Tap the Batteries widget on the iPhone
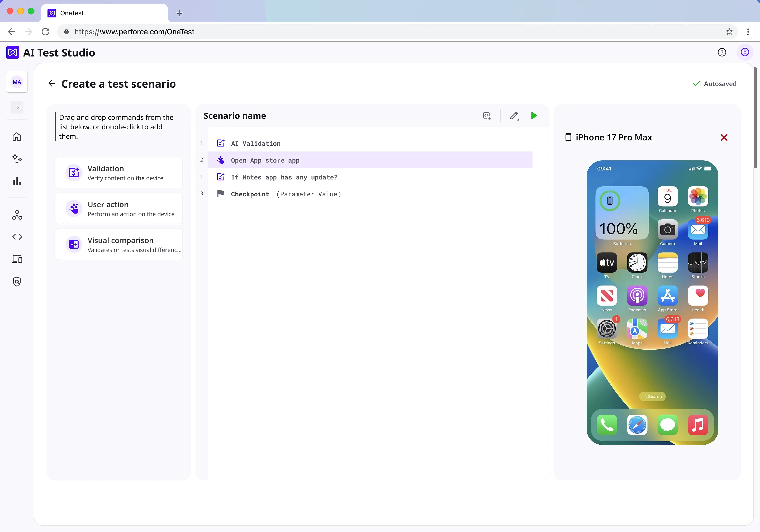 tap(622, 213)
